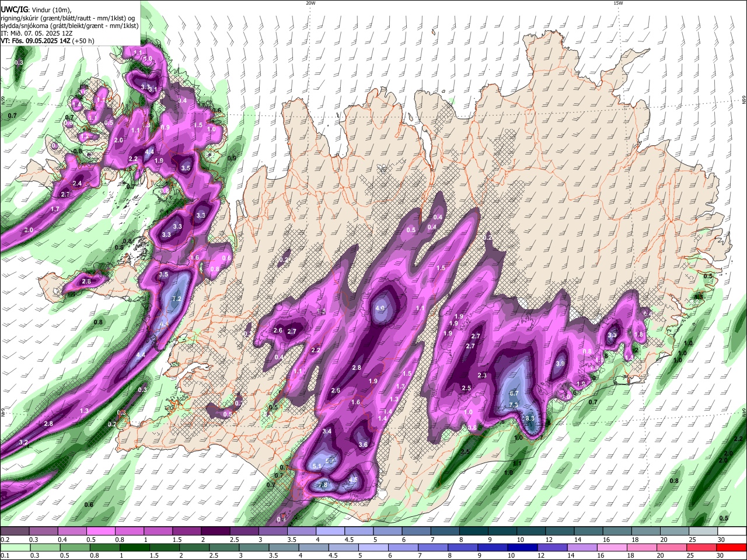The height and width of the screenshot is (560, 747).
Task: Click the 5.1 value in the south
Action: click(317, 466)
